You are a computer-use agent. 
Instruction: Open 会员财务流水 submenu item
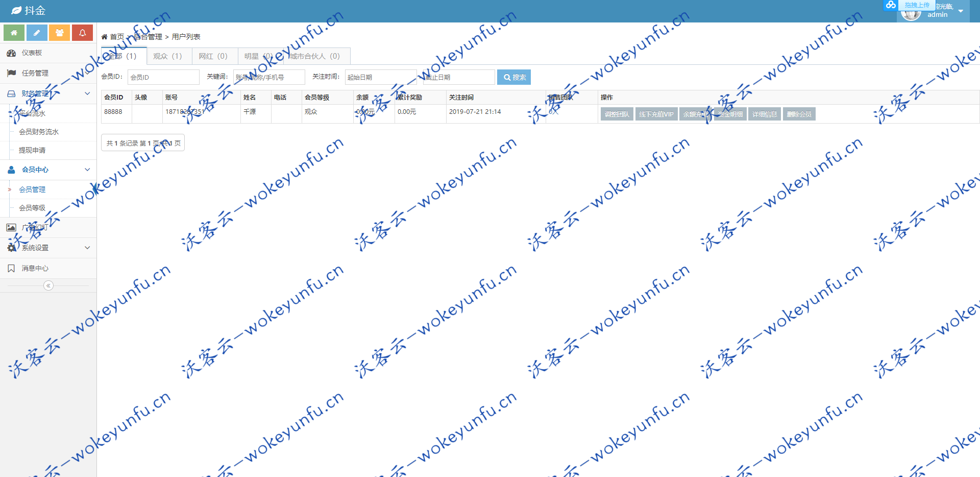(x=39, y=132)
